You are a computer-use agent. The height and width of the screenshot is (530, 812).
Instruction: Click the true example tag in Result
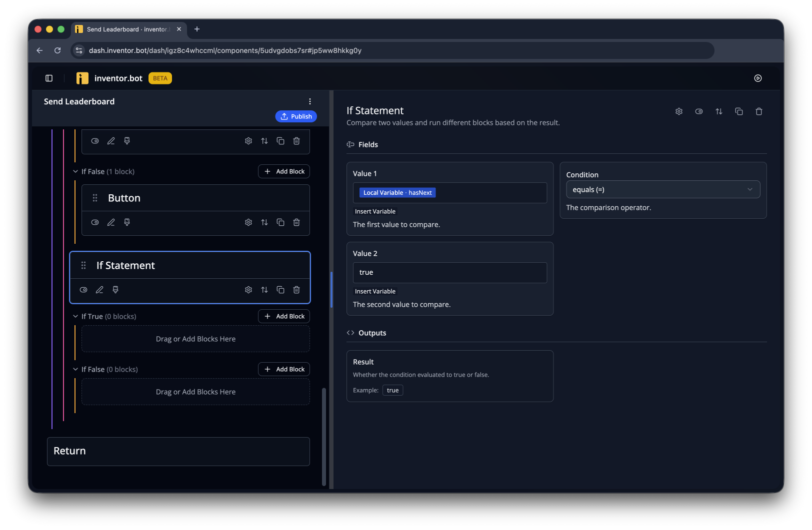[x=393, y=390]
